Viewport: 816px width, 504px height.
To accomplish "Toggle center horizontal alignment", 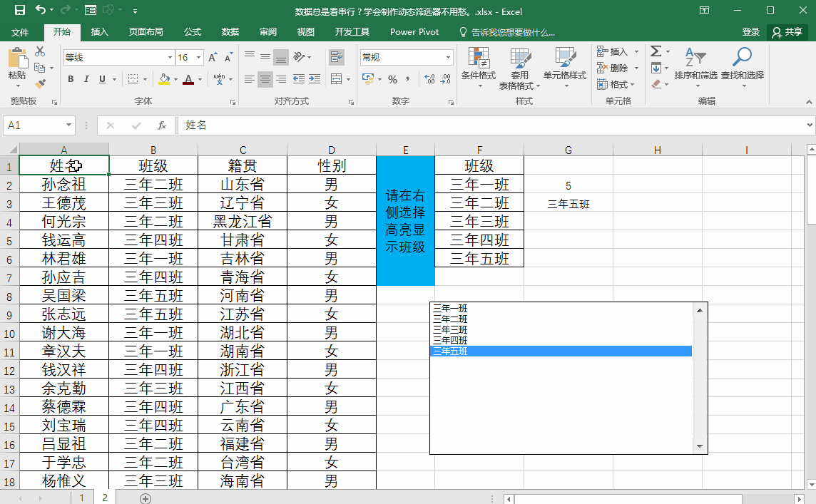I will tap(265, 79).
